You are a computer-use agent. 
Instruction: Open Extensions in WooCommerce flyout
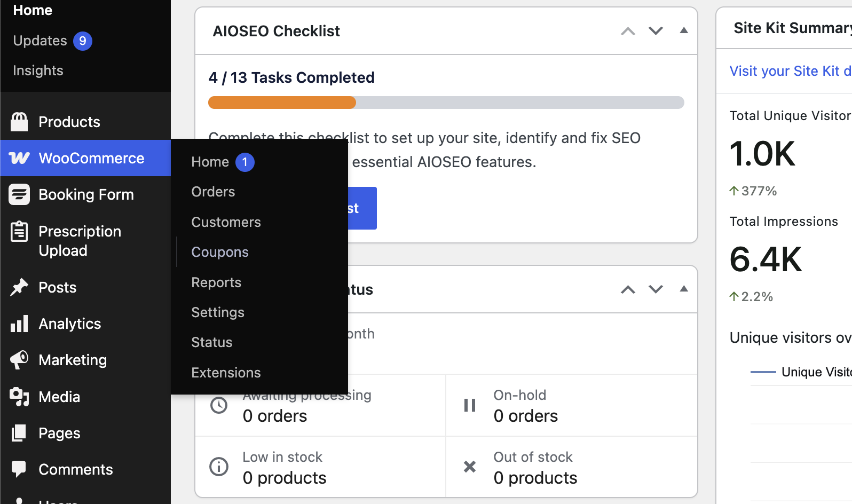tap(226, 373)
